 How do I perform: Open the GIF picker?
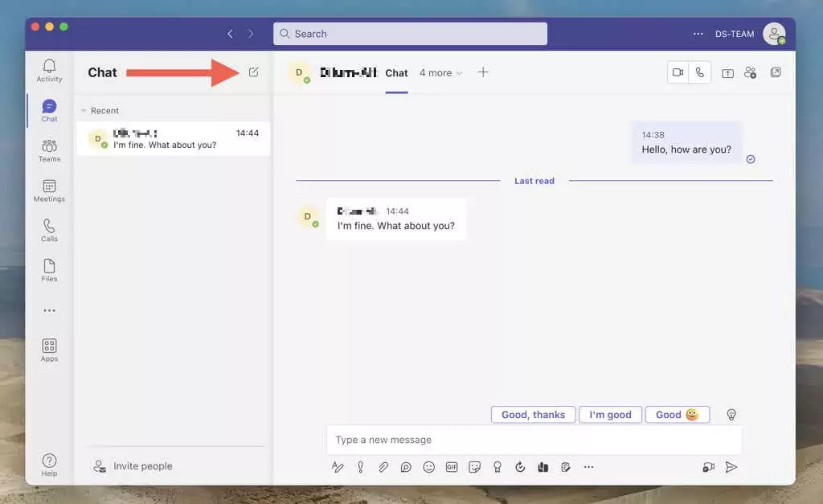tap(452, 467)
